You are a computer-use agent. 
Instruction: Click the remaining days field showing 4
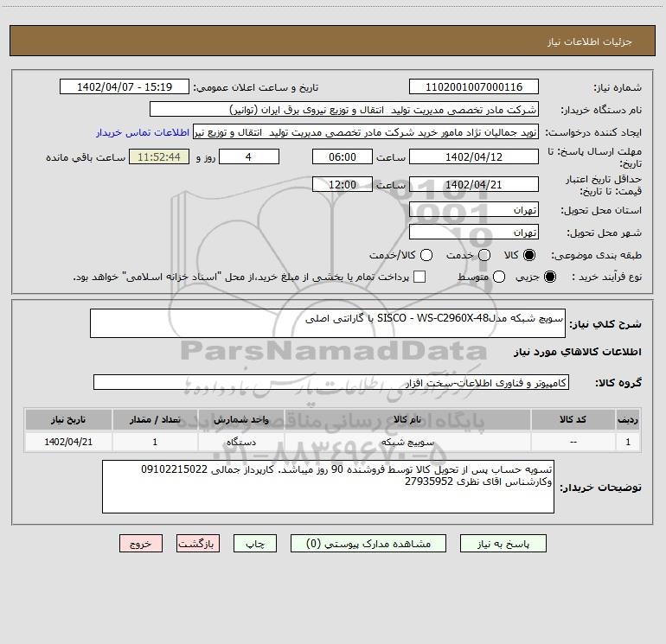(249, 156)
